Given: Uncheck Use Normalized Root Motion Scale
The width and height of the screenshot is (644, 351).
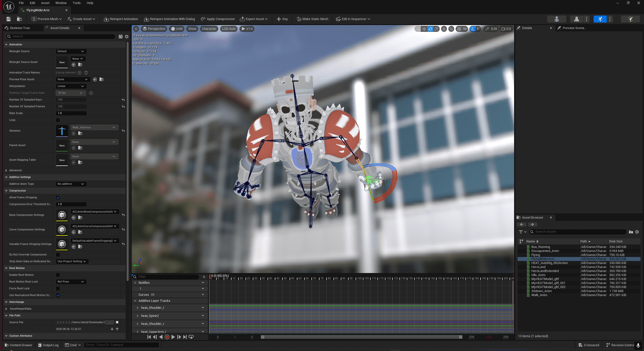Looking at the screenshot, I should coord(58,295).
